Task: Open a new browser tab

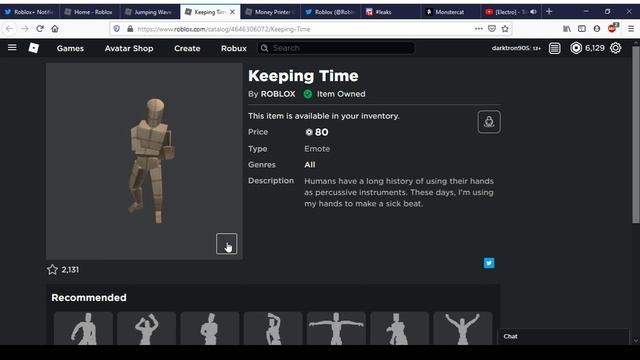Action: [549, 11]
